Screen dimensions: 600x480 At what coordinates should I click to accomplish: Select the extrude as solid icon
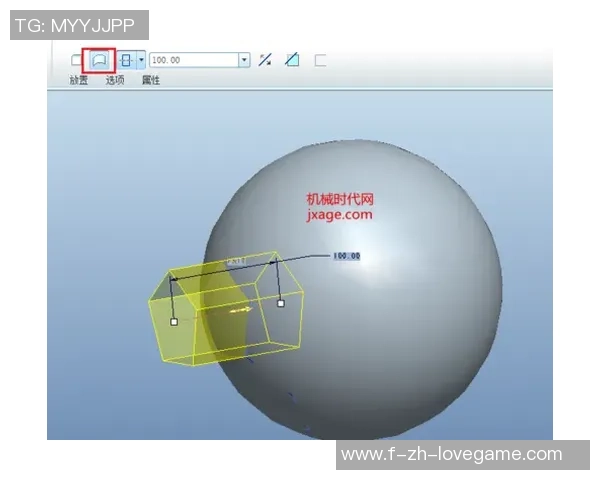pyautogui.click(x=77, y=60)
